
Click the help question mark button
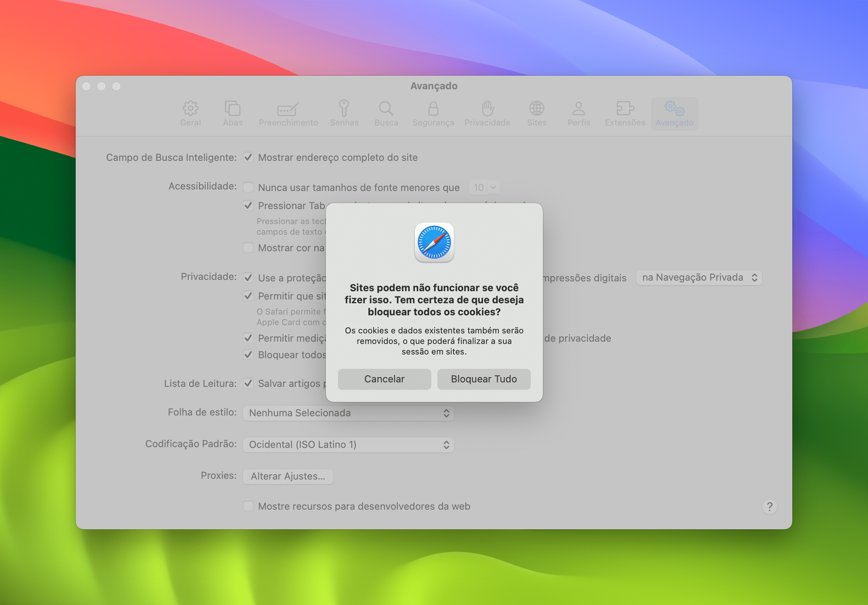tap(769, 507)
